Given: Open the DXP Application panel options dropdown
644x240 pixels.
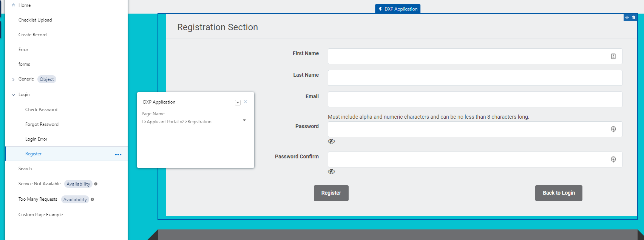Looking at the screenshot, I should tap(238, 102).
